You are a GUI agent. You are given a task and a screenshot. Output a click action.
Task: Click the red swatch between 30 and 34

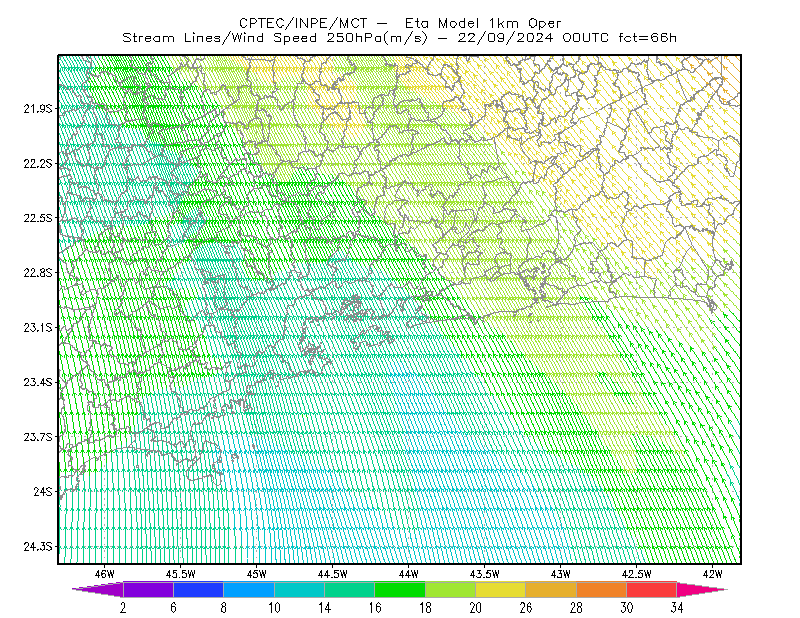652,589
